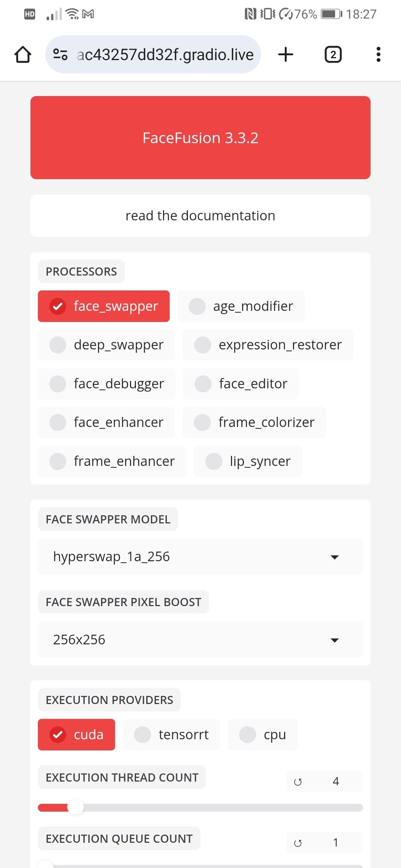This screenshot has width=401, height=868.
Task: Click the execution thread count slider handle
Action: pos(76,807)
